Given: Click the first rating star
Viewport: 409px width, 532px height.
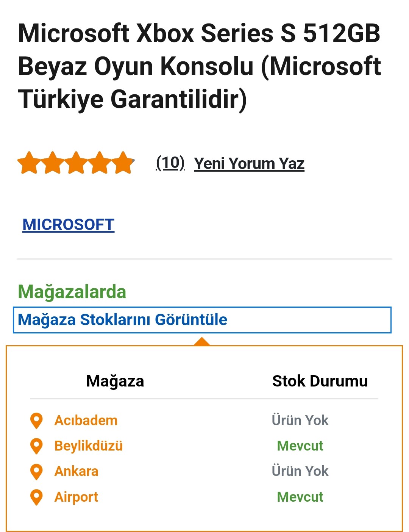Looking at the screenshot, I should click(x=29, y=163).
